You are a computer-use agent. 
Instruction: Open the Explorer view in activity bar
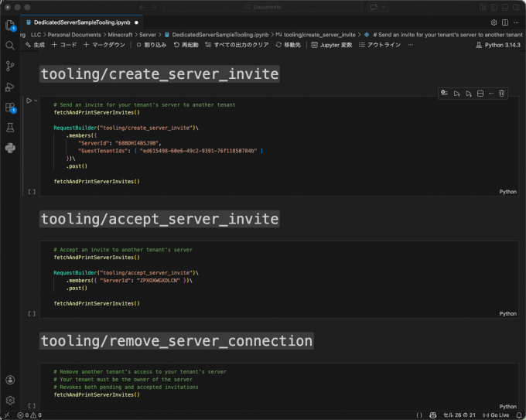tap(10, 26)
